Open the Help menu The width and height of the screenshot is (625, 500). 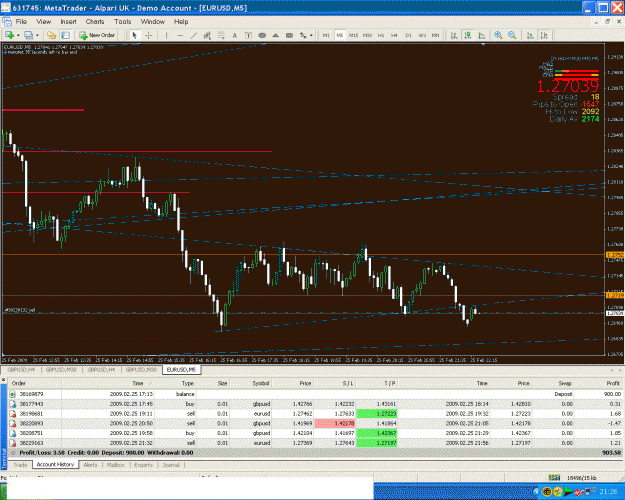pyautogui.click(x=181, y=22)
